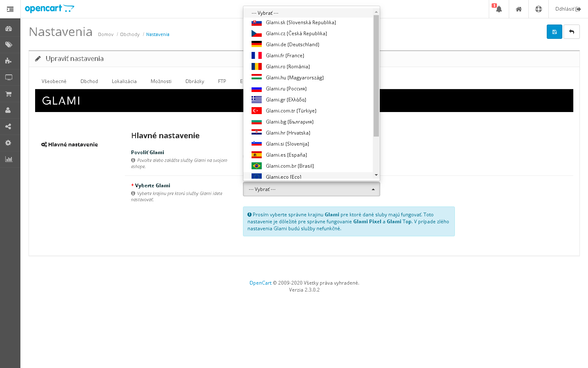The height and width of the screenshot is (368, 588).
Task: Select Glami.de (Deutschland) option
Action: pos(308,45)
